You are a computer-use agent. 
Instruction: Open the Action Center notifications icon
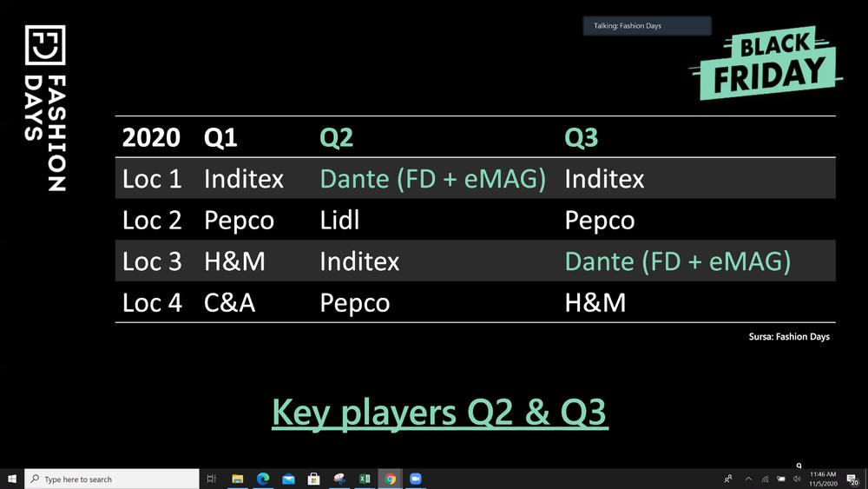852,479
